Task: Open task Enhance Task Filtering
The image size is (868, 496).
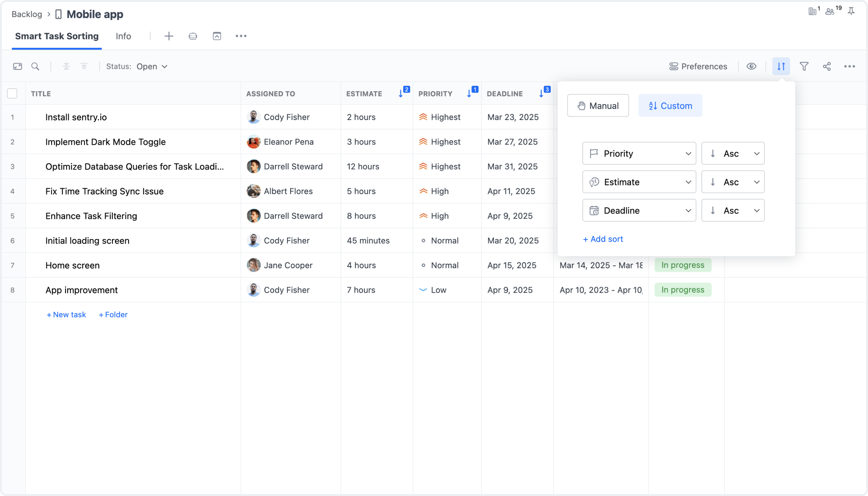Action: [x=91, y=216]
